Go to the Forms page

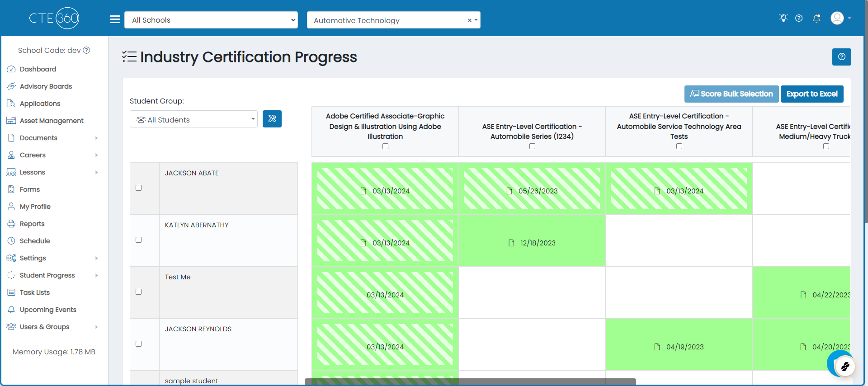point(30,189)
